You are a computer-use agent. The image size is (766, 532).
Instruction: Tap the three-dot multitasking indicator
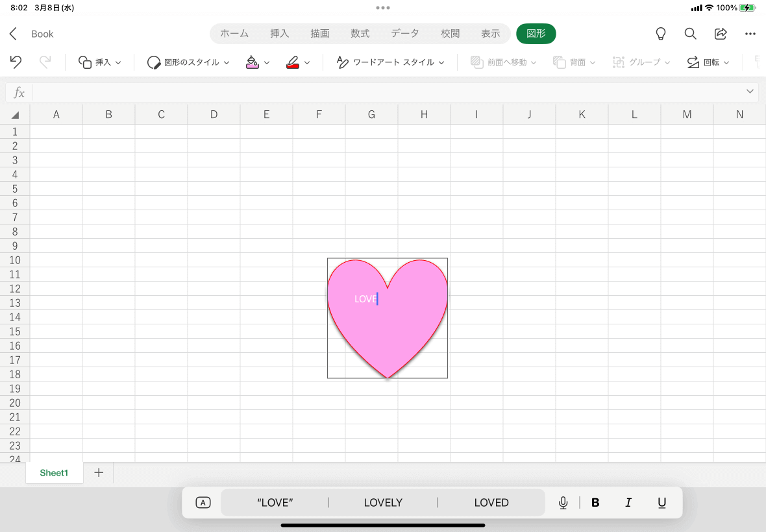coord(383,7)
